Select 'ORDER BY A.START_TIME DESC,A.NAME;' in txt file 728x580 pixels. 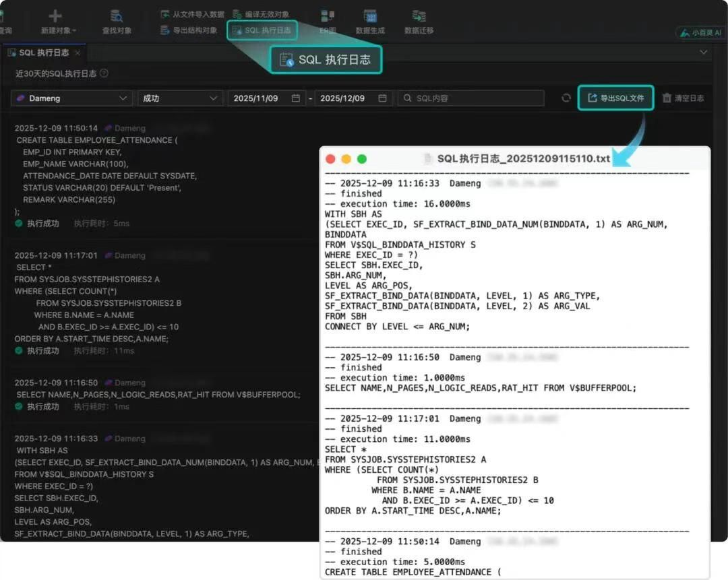point(413,511)
